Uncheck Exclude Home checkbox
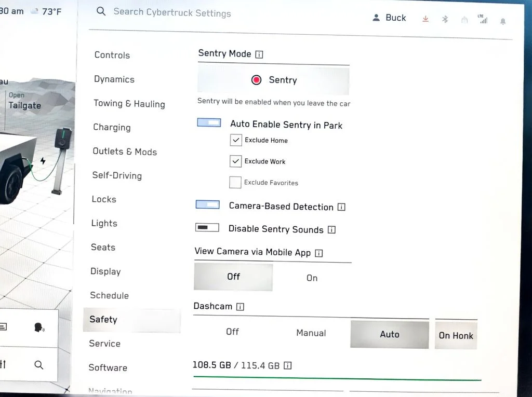 [236, 140]
